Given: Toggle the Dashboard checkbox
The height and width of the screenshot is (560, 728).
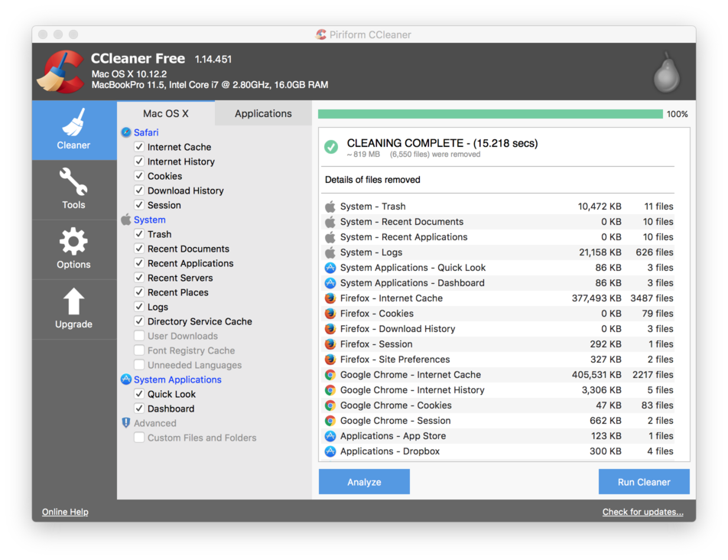Looking at the screenshot, I should pyautogui.click(x=139, y=409).
